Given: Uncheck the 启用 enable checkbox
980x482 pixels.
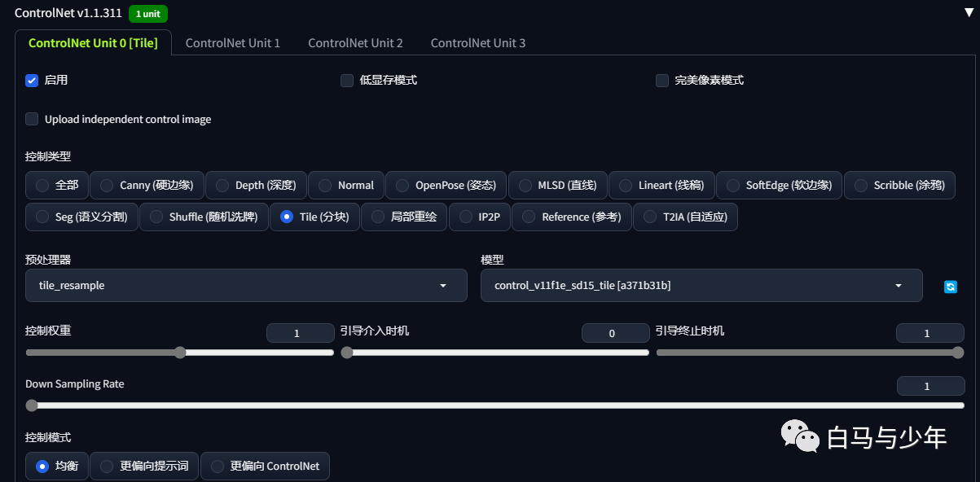Looking at the screenshot, I should (33, 81).
